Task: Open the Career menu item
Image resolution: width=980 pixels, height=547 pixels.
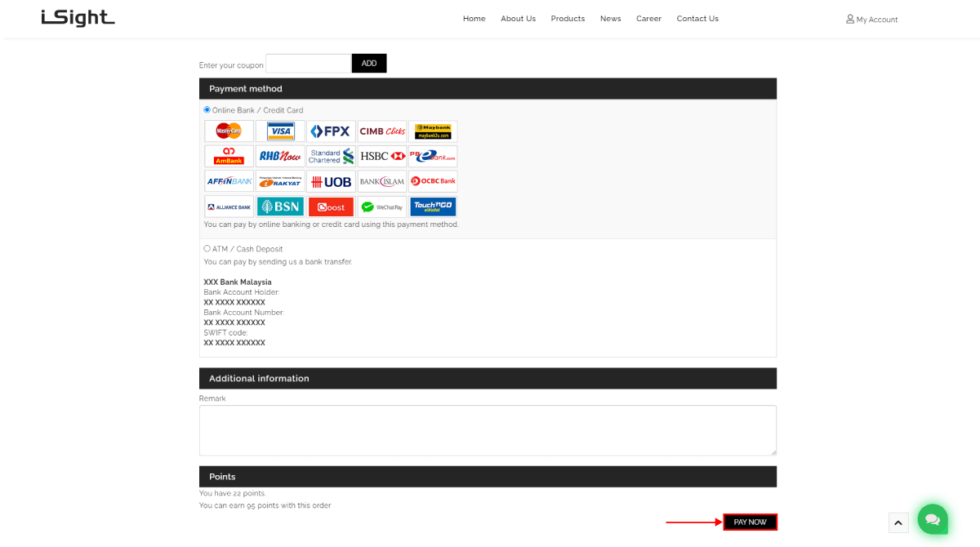Action: [649, 19]
